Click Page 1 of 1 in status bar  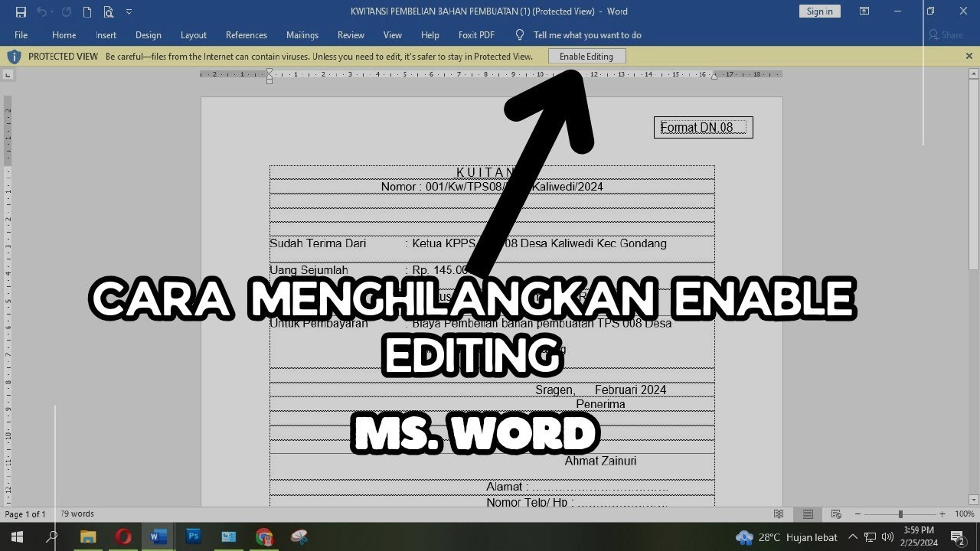[25, 514]
